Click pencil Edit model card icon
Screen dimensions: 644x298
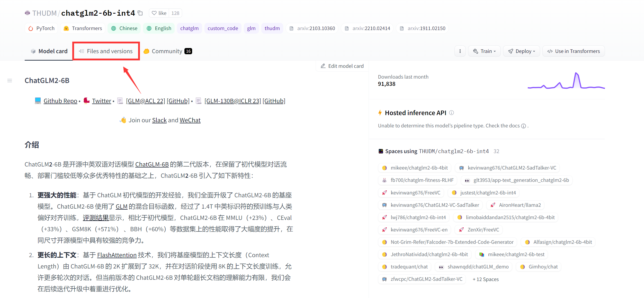click(323, 66)
